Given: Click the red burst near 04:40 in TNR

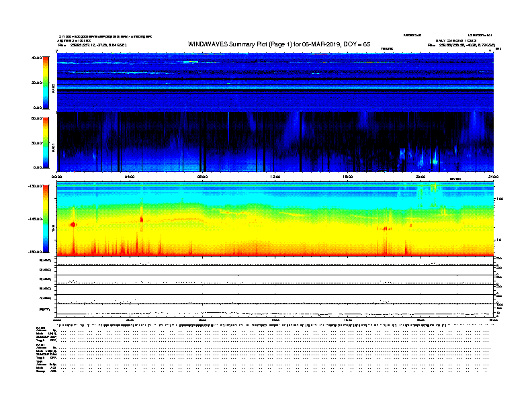Looking at the screenshot, I should (142, 220).
